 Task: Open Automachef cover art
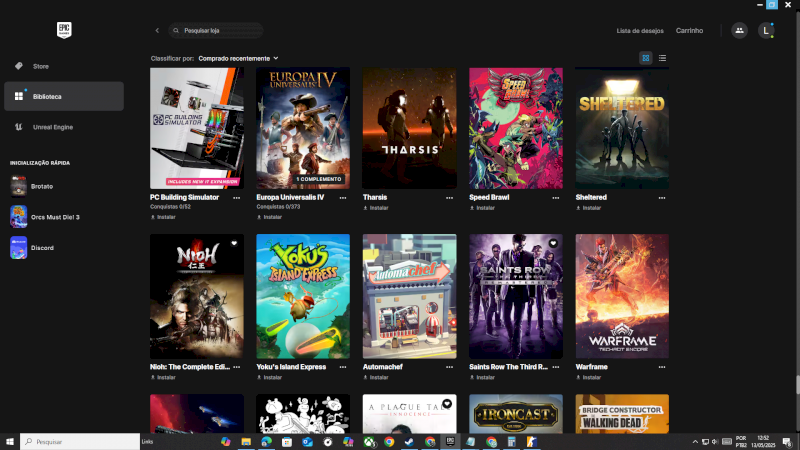coord(410,296)
